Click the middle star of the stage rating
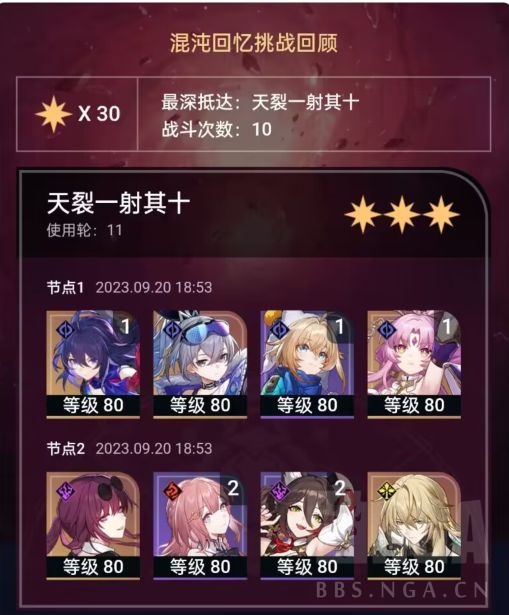This screenshot has width=509, height=615. (402, 215)
